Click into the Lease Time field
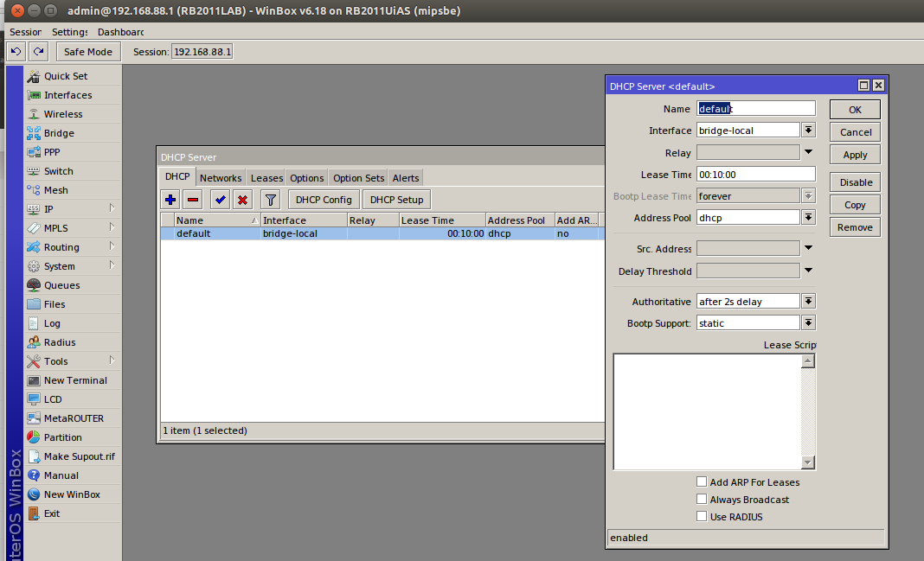The image size is (924, 561). click(x=755, y=175)
